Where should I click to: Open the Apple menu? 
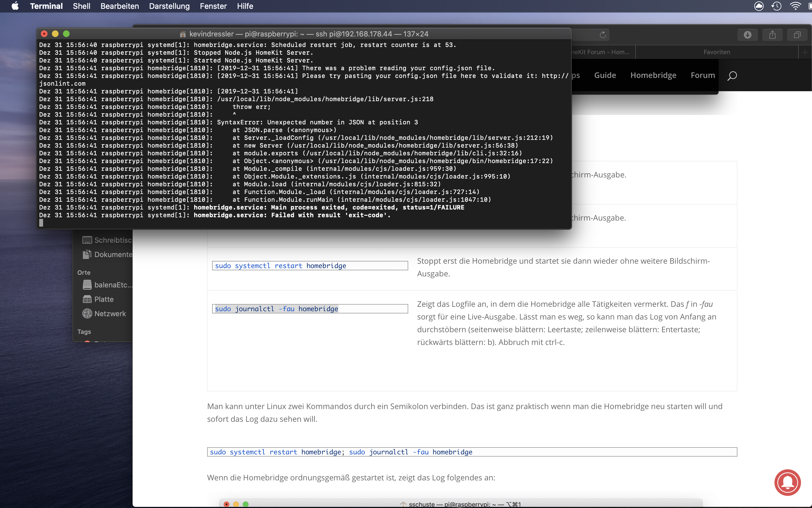15,6
